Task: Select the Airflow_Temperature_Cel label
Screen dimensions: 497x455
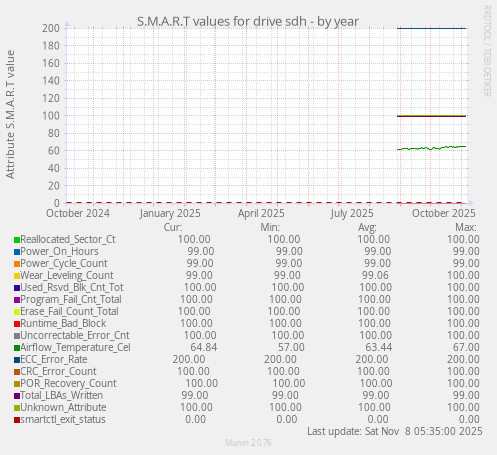Action: click(x=75, y=348)
